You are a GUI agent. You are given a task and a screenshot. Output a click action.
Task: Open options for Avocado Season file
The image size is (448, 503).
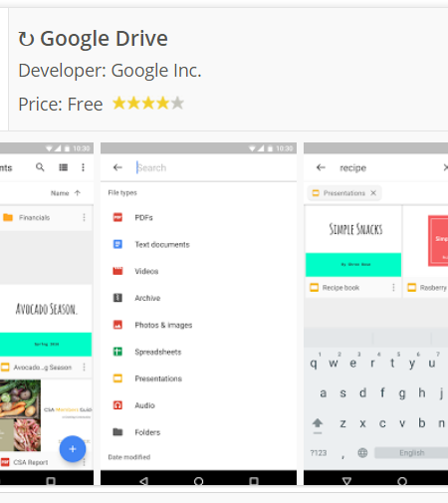tap(84, 368)
